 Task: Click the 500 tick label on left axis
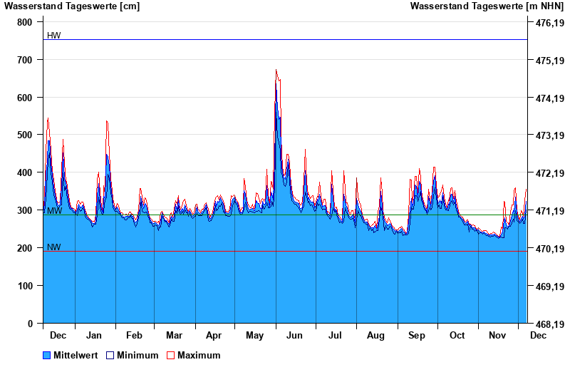point(25,135)
